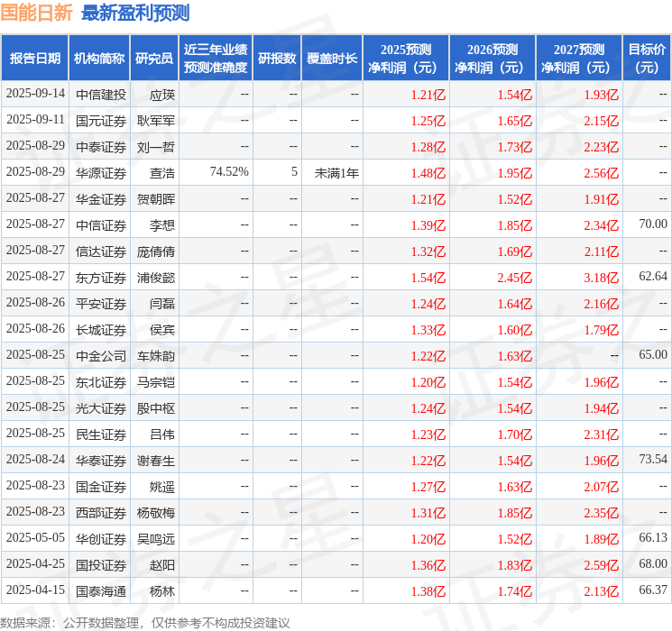The image size is (672, 631).
Task: Click 华源证券's 2025 forecast 1.48亿
Action: (428, 173)
